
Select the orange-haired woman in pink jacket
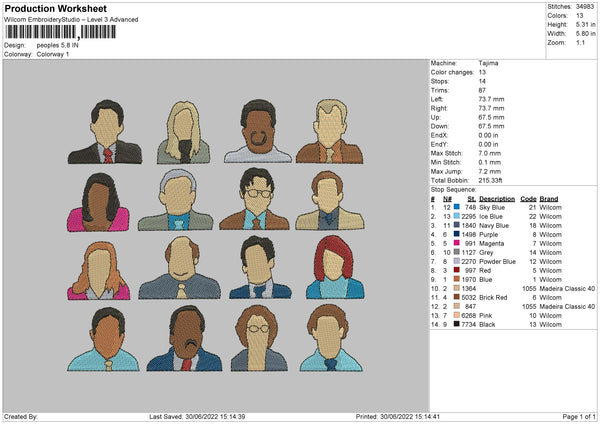click(x=99, y=270)
